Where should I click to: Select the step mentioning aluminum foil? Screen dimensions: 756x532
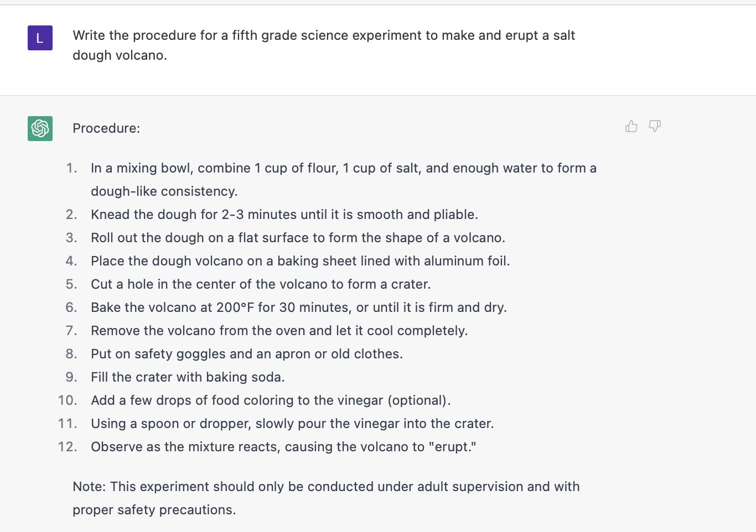click(300, 261)
